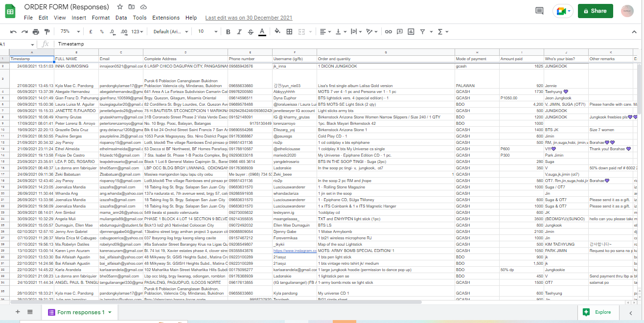Toggle strikethrough formatting
The width and height of the screenshot is (644, 323).
coord(251,32)
